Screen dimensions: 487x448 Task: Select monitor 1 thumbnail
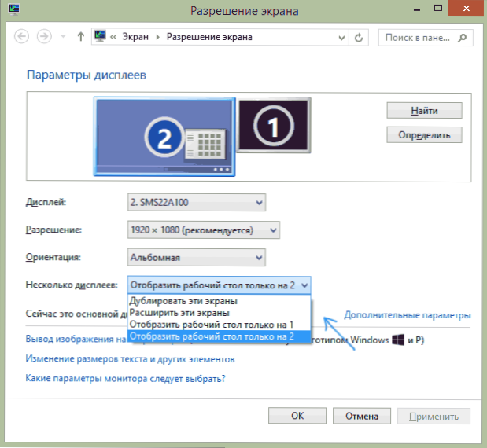273,125
